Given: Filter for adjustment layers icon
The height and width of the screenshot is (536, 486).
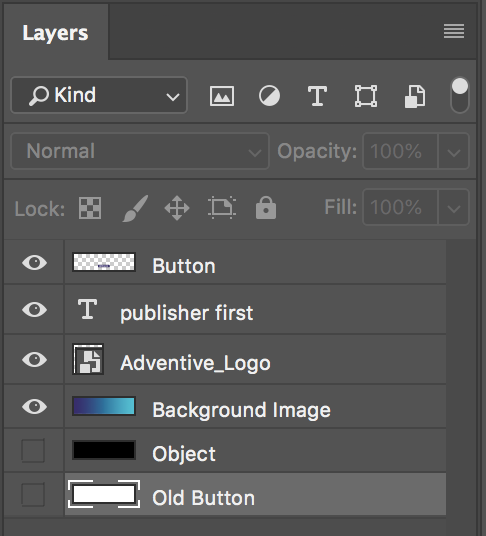Looking at the screenshot, I should click(x=269, y=96).
